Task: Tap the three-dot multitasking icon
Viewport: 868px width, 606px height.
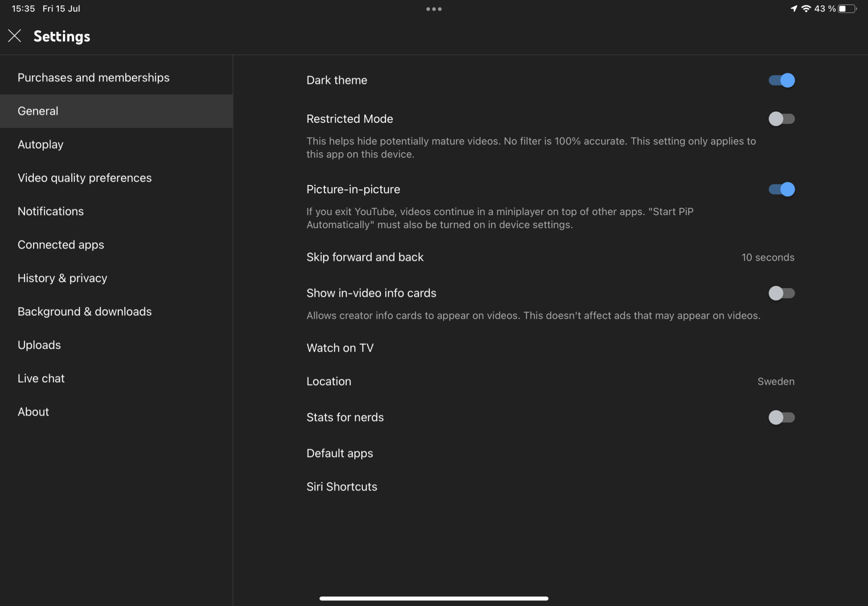Action: pyautogui.click(x=434, y=9)
